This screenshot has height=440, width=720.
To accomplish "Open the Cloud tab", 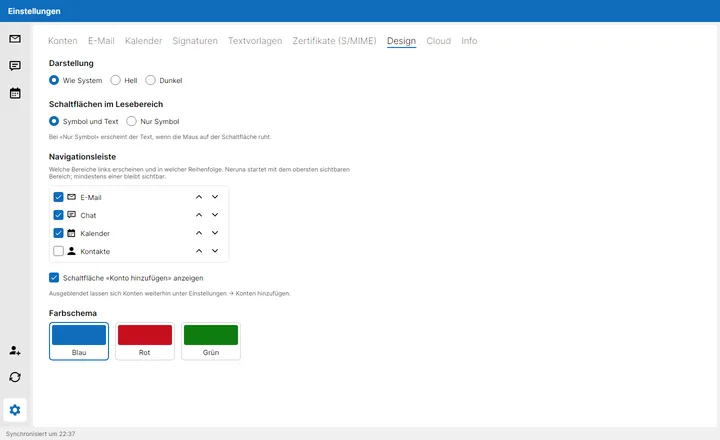I will click(439, 41).
